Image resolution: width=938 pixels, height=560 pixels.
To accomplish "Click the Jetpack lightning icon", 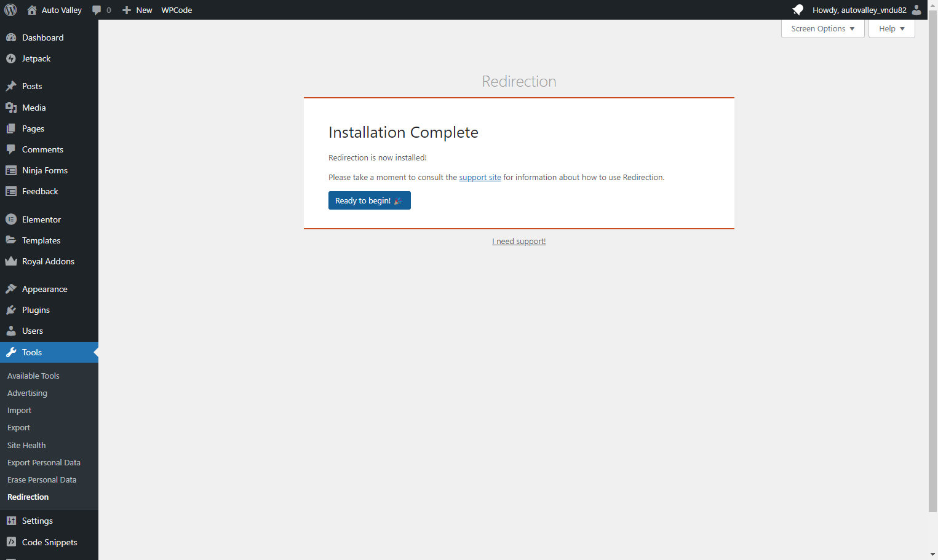I will (11, 58).
